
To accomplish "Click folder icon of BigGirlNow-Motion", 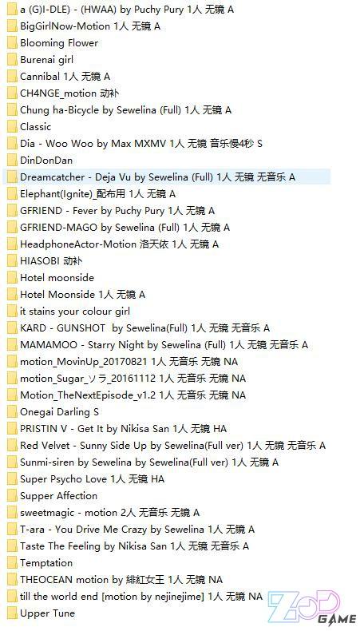I will 12,26.
